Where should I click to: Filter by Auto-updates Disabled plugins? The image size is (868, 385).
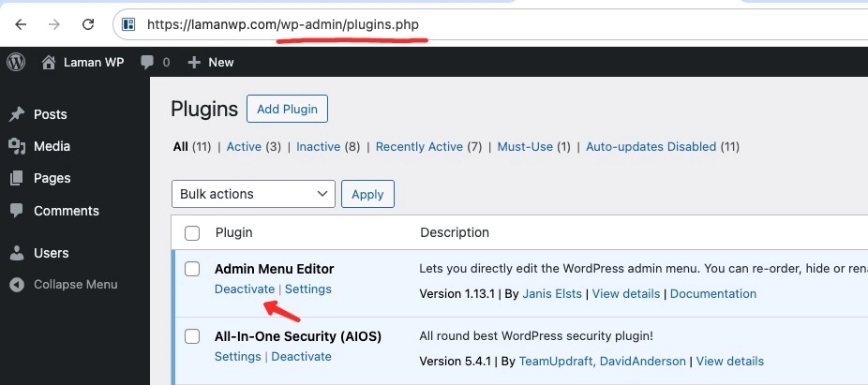[651, 146]
